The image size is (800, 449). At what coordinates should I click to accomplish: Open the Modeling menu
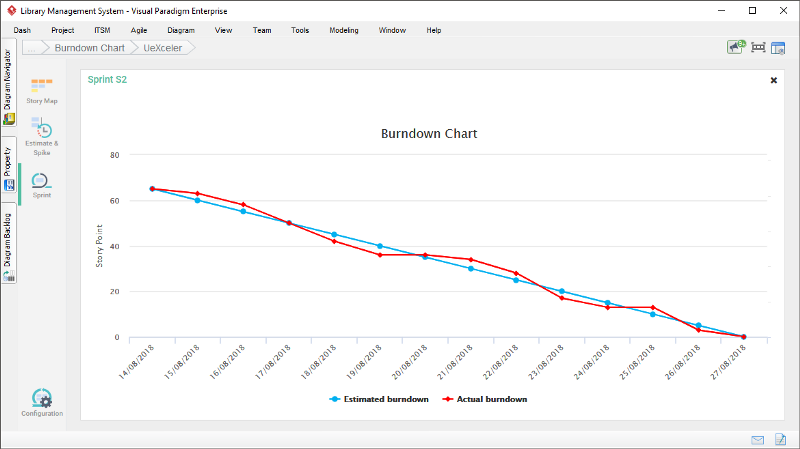tap(344, 30)
